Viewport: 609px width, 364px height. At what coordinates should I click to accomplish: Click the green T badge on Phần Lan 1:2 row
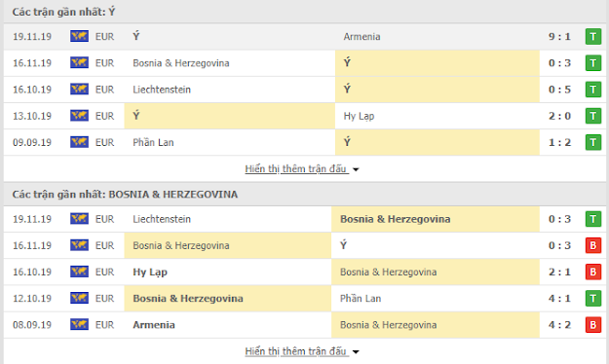point(593,142)
